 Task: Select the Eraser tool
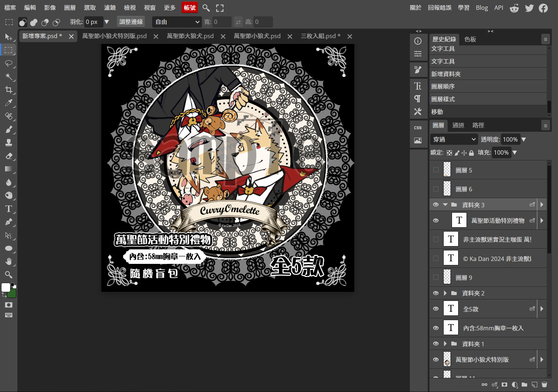click(x=9, y=156)
